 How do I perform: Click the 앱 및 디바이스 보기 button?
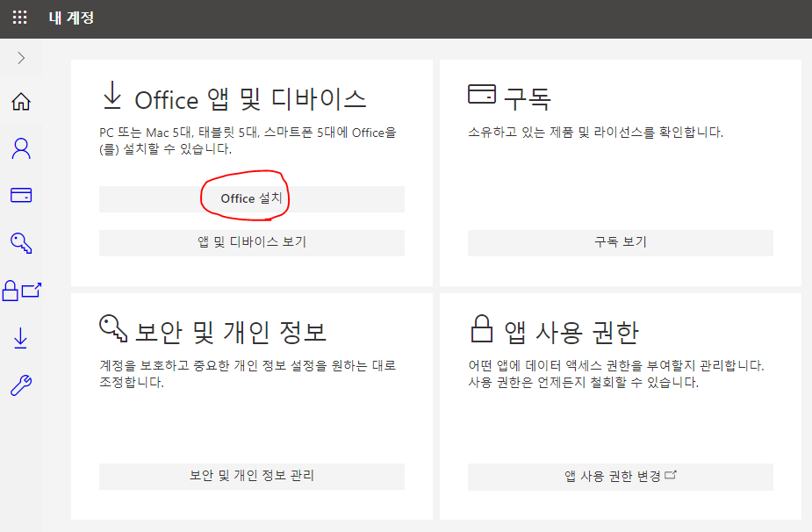click(x=252, y=242)
